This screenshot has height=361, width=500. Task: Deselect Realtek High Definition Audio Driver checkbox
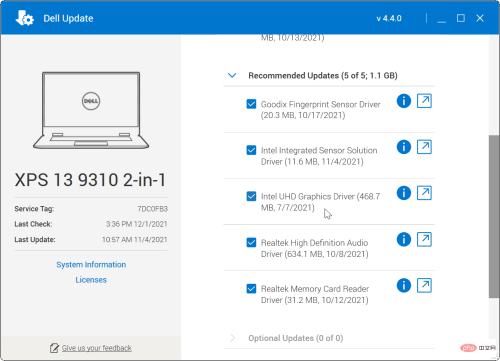pyautogui.click(x=251, y=242)
